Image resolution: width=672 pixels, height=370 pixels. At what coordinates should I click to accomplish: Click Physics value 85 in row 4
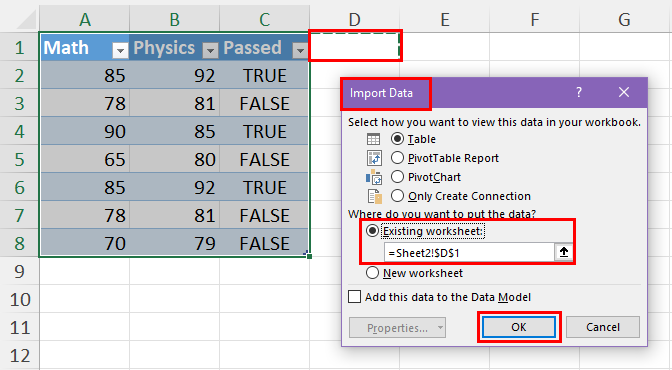tap(174, 131)
